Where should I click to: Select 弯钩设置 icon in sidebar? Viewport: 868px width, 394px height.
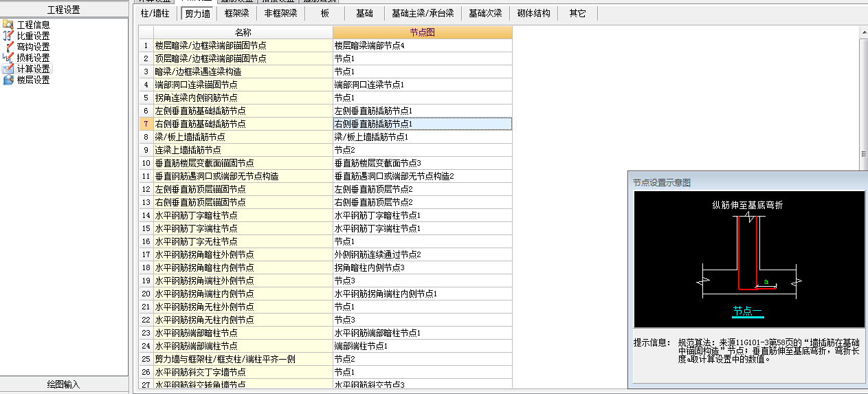click(x=8, y=47)
